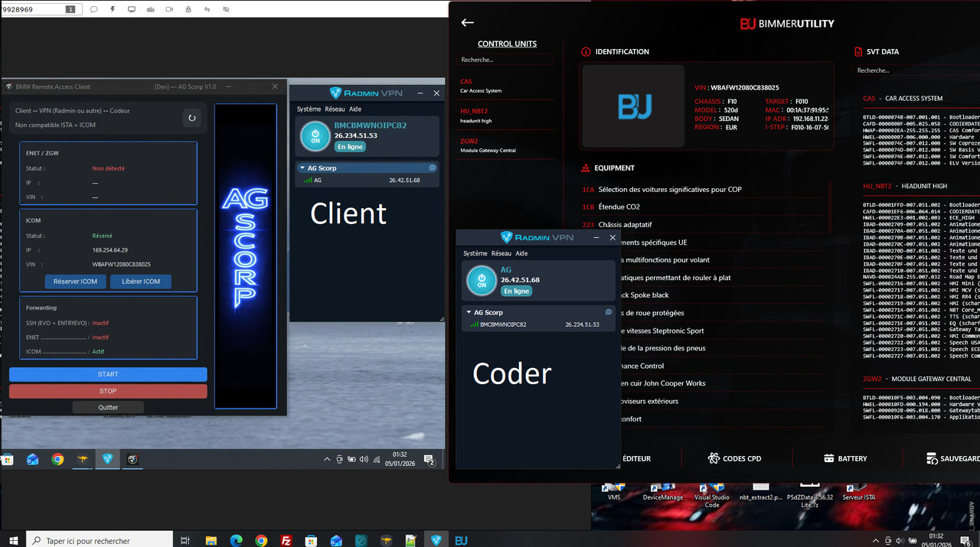This screenshot has height=547, width=980.
Task: Go back with the BimmerUtility left arrow
Action: pyautogui.click(x=468, y=23)
